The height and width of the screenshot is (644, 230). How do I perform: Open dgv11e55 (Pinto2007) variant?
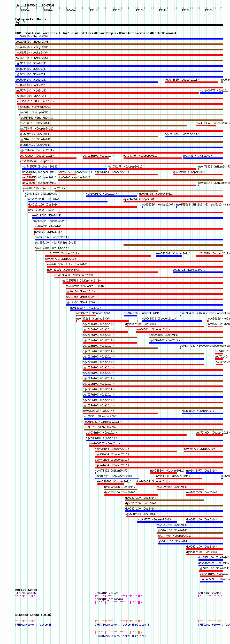click(x=81, y=297)
